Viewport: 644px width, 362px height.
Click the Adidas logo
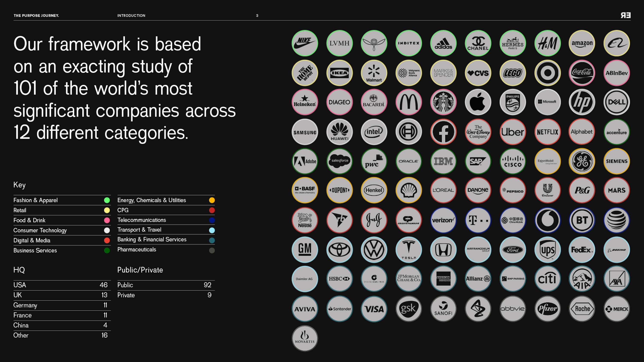443,43
